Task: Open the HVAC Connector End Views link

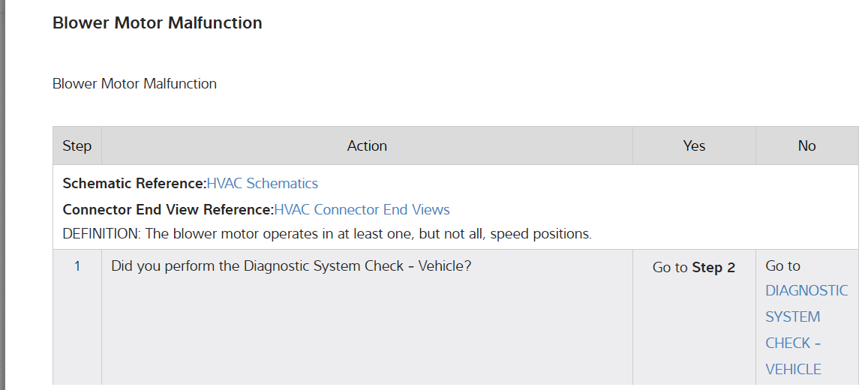Action: click(x=362, y=210)
